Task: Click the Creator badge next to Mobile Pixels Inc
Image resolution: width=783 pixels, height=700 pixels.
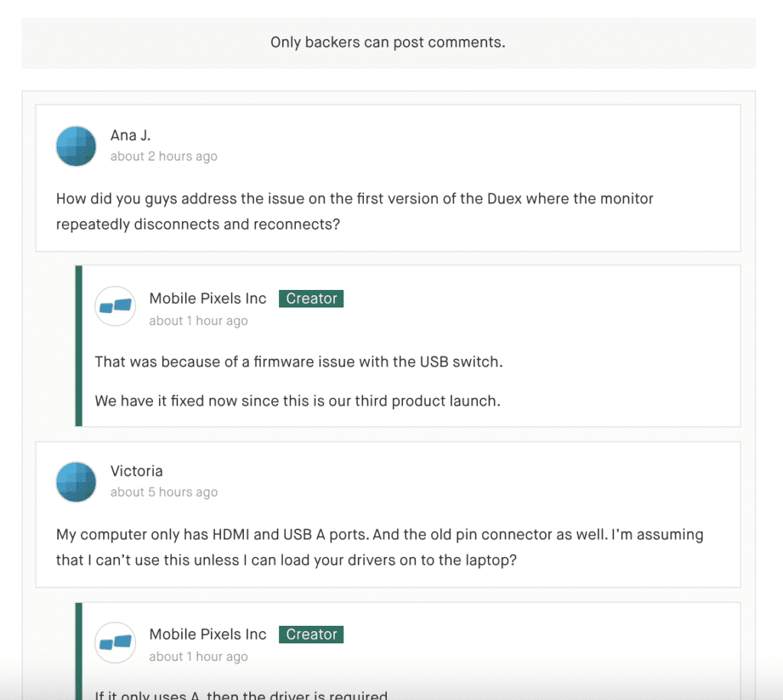Action: (310, 298)
